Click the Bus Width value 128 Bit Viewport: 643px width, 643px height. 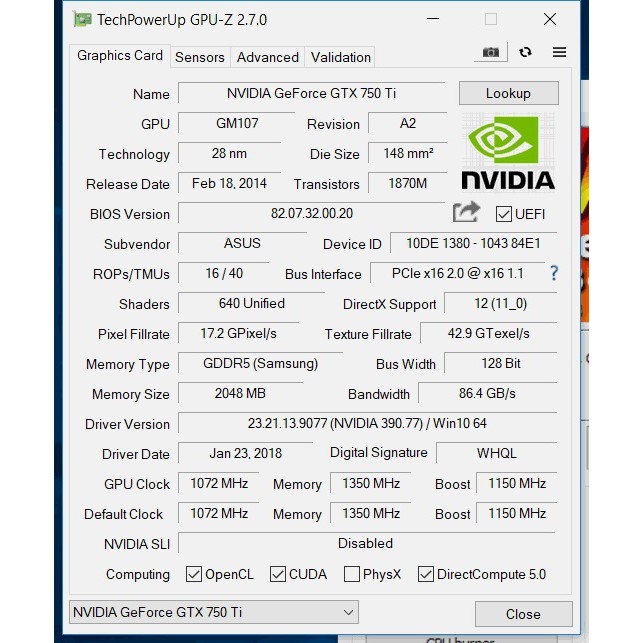click(500, 363)
